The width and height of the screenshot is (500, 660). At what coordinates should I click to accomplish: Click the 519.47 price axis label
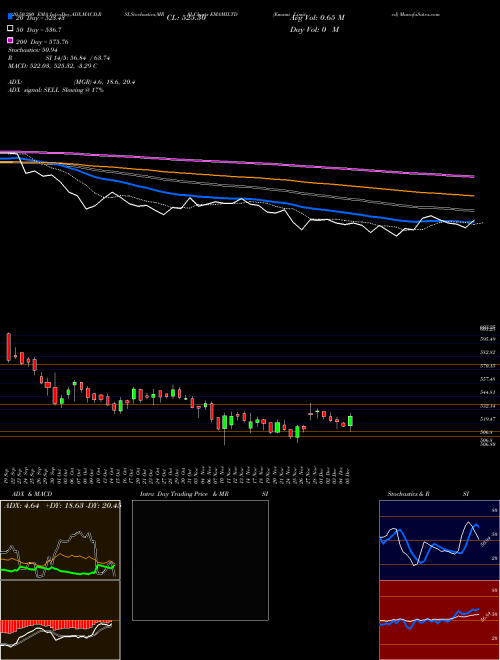tap(489, 419)
